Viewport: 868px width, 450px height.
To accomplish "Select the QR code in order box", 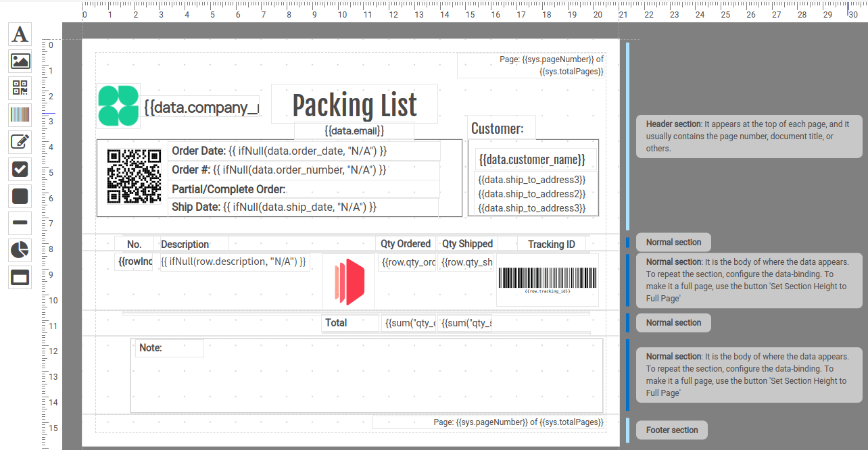I will click(134, 176).
